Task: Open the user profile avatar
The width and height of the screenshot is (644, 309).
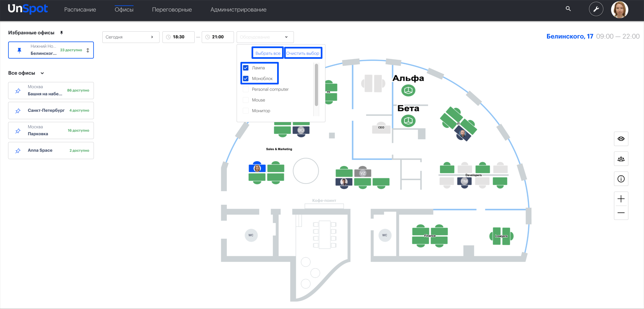Action: pyautogui.click(x=619, y=10)
